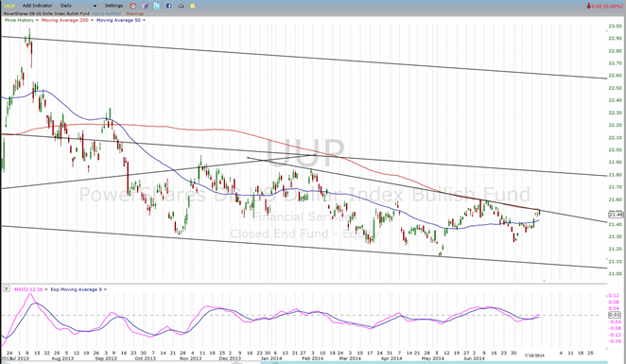Click the 0.01 MACD value tag
626x364 pixels.
pyautogui.click(x=615, y=315)
